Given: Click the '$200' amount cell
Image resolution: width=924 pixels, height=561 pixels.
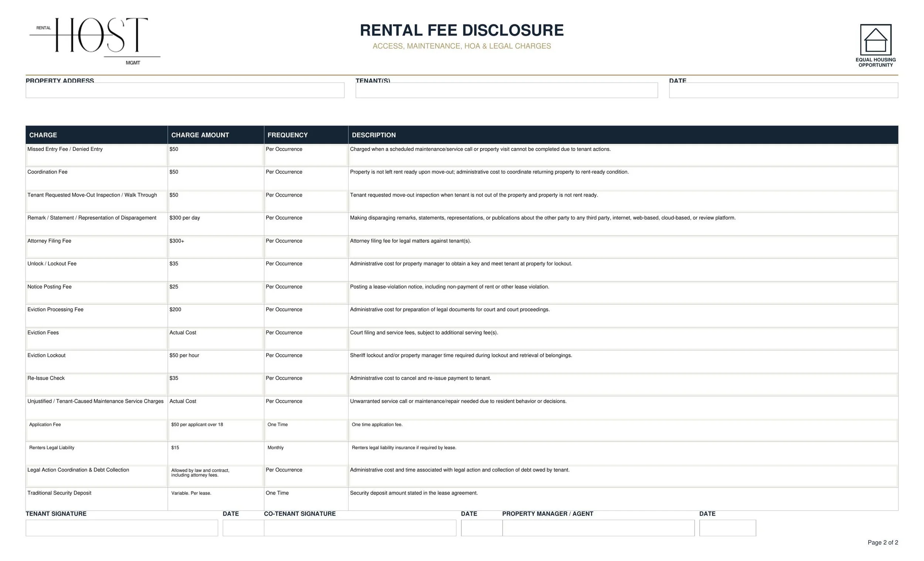Looking at the screenshot, I should 216,316.
